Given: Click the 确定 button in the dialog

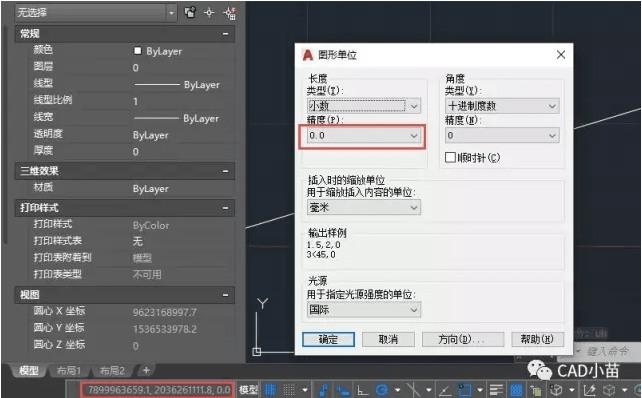Looking at the screenshot, I should pyautogui.click(x=328, y=339).
